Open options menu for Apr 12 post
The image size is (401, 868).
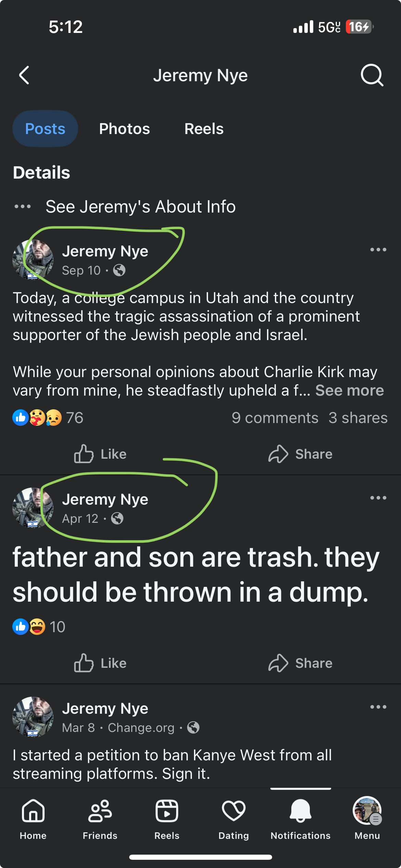(378, 498)
